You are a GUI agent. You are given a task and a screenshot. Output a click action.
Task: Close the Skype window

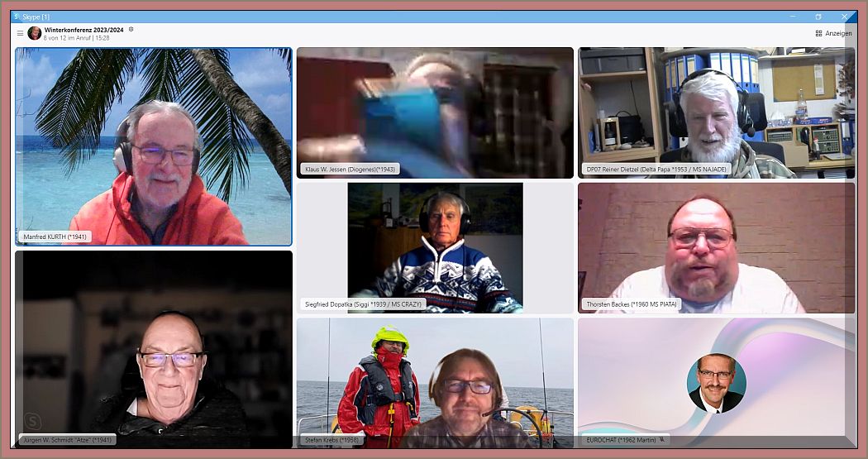tap(845, 17)
